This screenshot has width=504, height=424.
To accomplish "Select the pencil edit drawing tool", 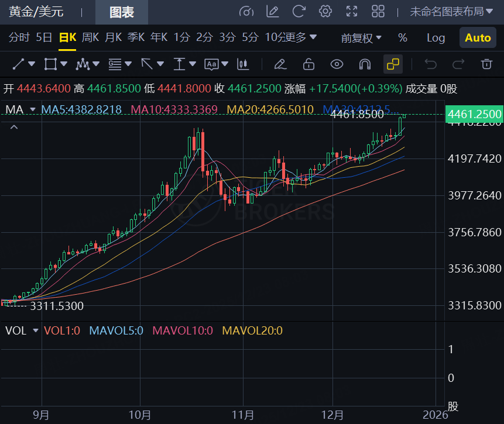I will tap(280, 64).
